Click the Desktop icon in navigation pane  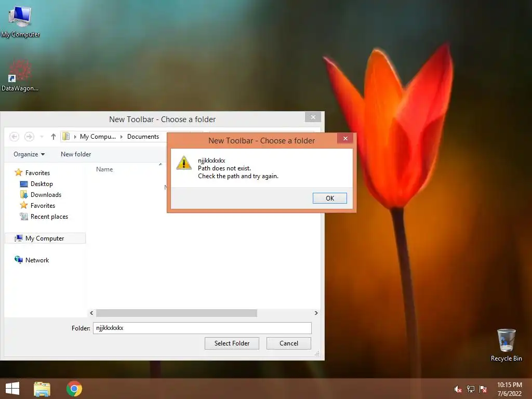coord(24,184)
